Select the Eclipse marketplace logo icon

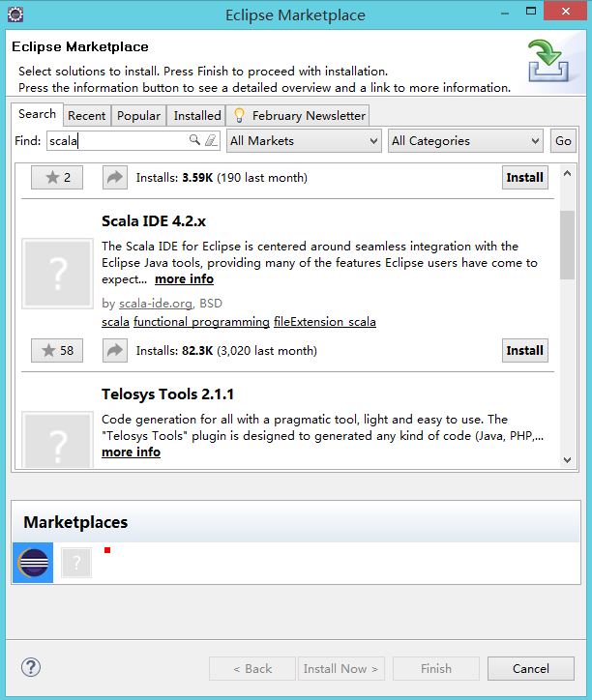click(x=33, y=563)
